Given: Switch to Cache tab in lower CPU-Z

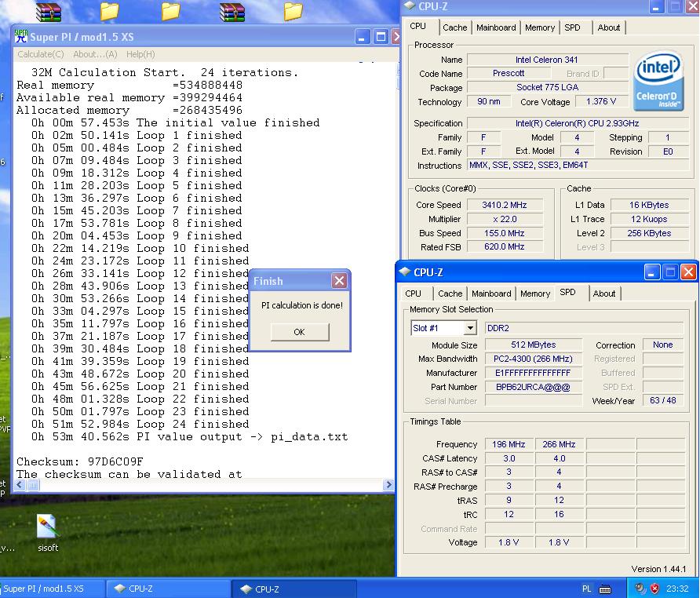Looking at the screenshot, I should pyautogui.click(x=450, y=294).
